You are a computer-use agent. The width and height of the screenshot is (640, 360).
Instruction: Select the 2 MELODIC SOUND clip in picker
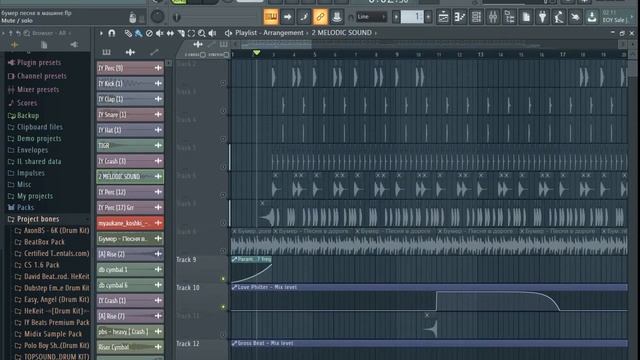coord(130,177)
